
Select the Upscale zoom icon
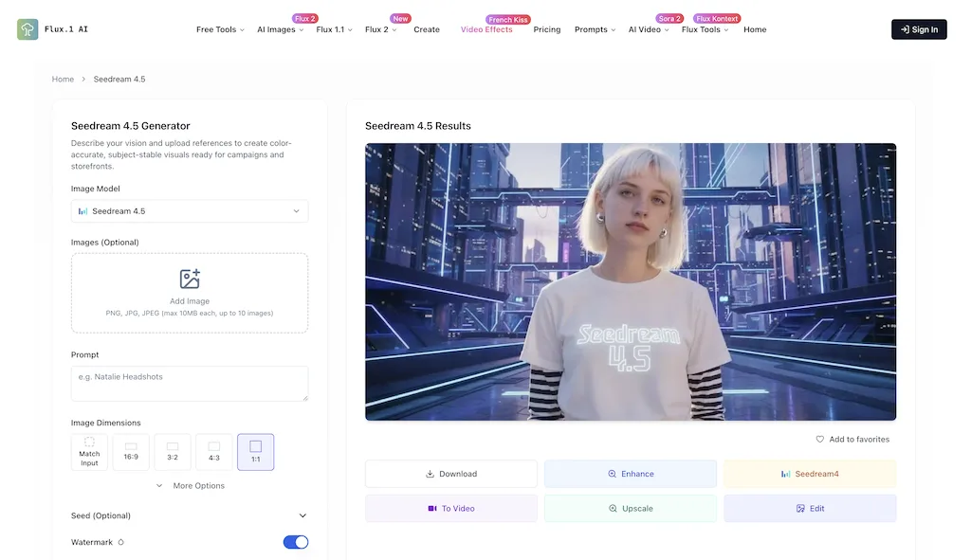pos(611,508)
